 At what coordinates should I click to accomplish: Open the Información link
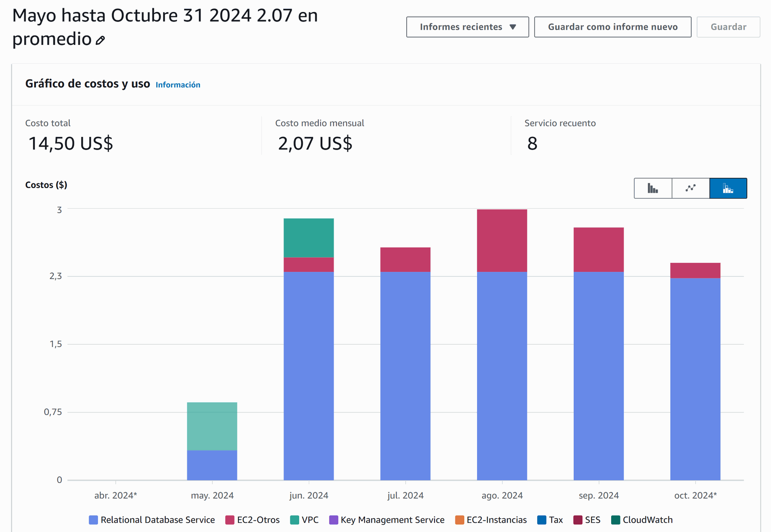tap(177, 85)
